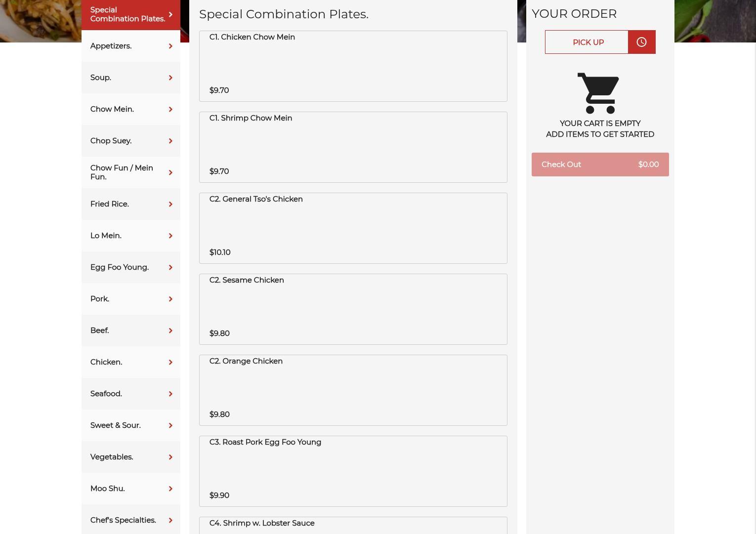Open the Chow Mein category
This screenshot has width=756, height=534.
click(112, 109)
